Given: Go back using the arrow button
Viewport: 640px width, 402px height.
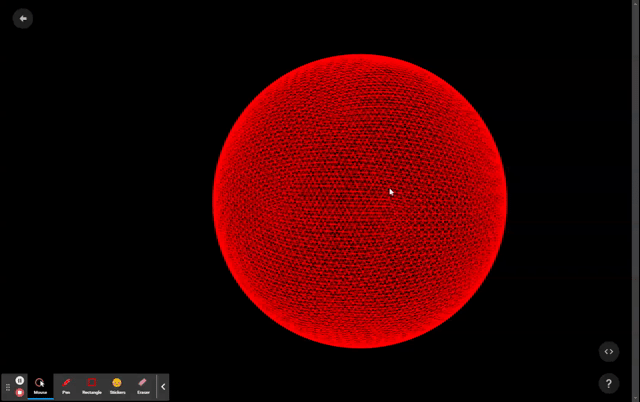Looking at the screenshot, I should pyautogui.click(x=22, y=18).
